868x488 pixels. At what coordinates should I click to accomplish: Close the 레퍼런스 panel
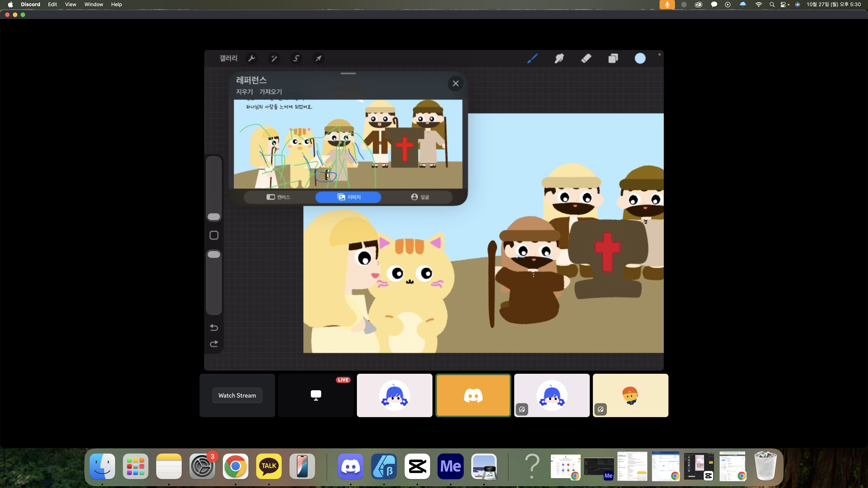click(x=456, y=83)
